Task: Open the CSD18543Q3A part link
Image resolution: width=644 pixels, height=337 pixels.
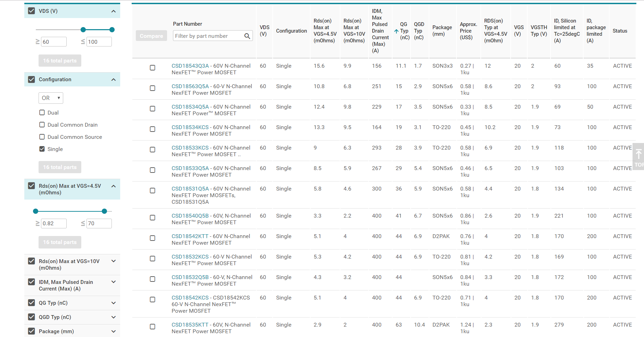Action: point(190,66)
